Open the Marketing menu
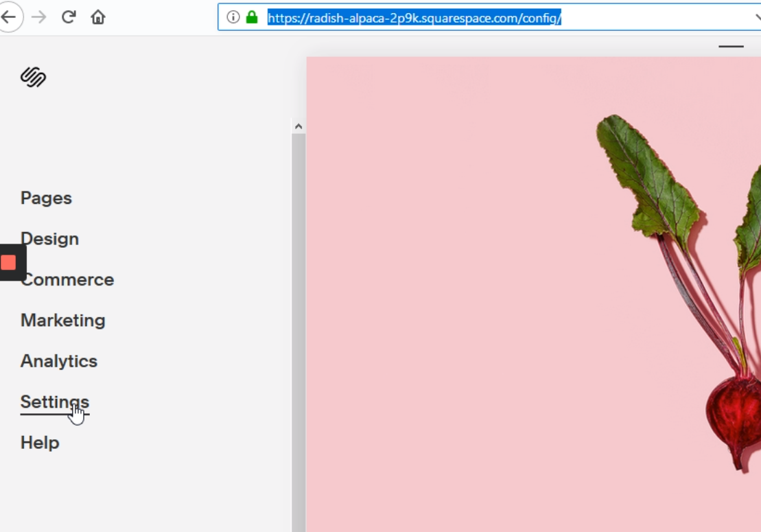This screenshot has height=532, width=761. (x=62, y=321)
